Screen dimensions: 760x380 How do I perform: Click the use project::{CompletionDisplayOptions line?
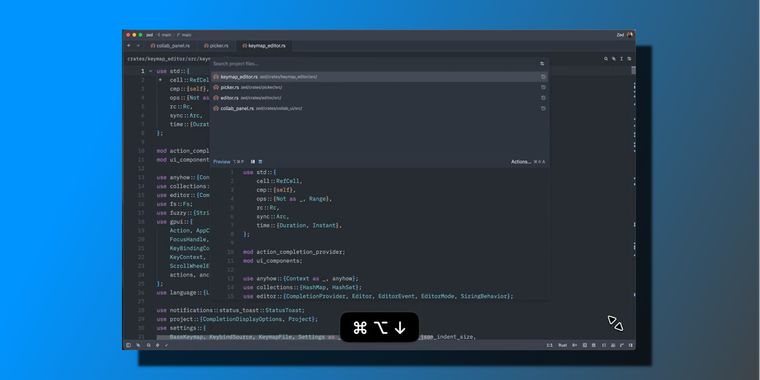tap(237, 319)
